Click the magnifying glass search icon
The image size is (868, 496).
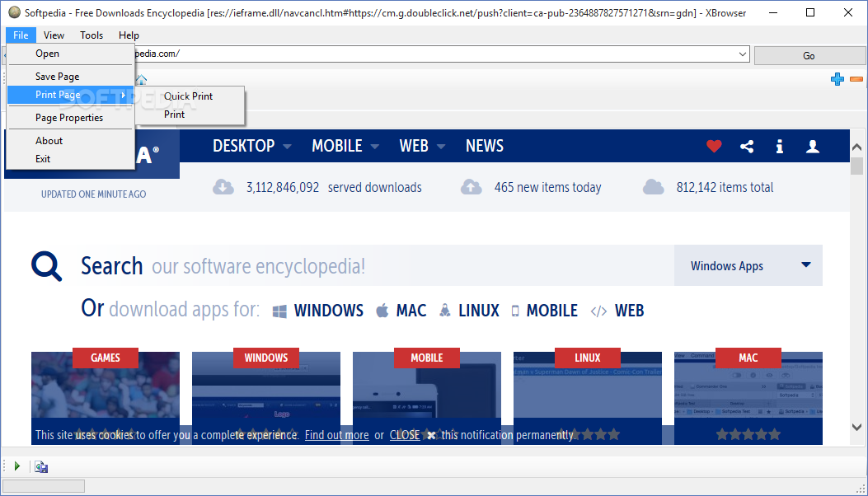(x=46, y=266)
